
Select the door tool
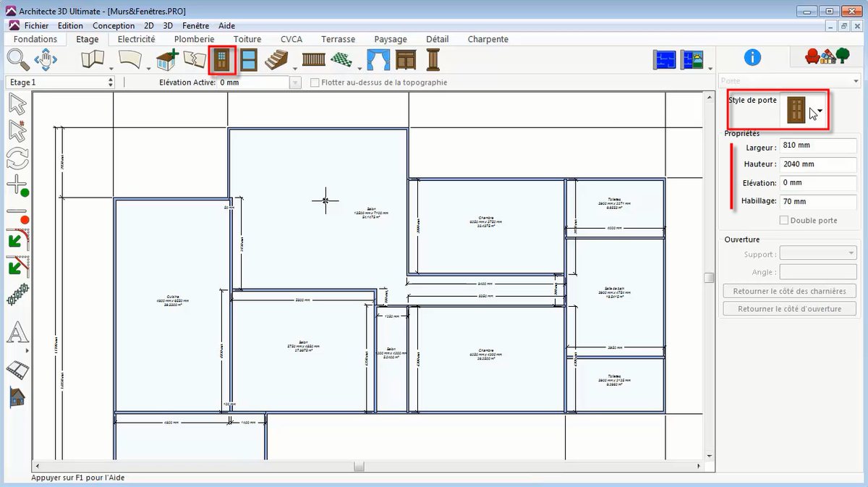click(x=222, y=60)
